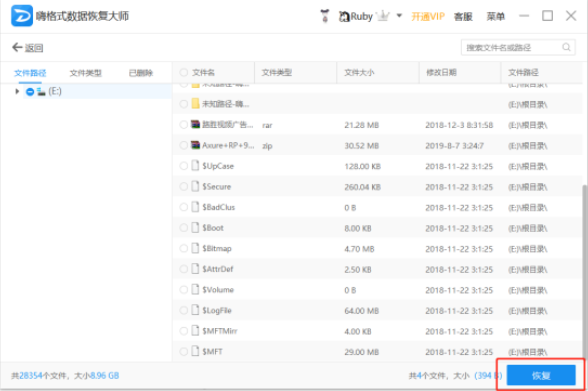Click the app logo icon in the title bar

point(22,16)
